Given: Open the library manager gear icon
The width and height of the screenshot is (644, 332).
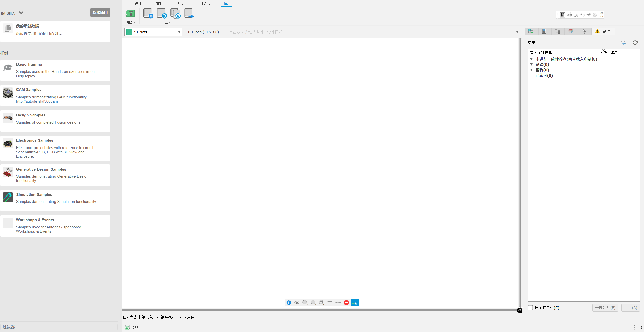Looking at the screenshot, I should click(148, 13).
